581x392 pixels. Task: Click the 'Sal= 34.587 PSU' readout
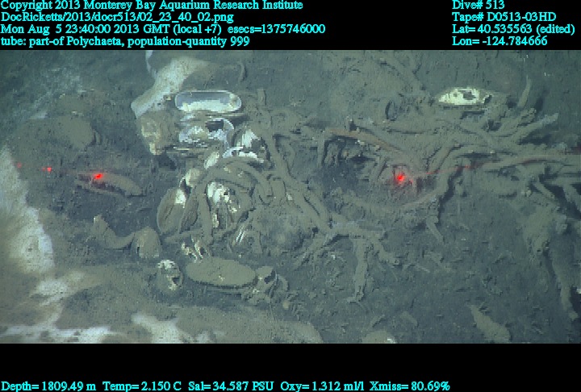[232, 386]
